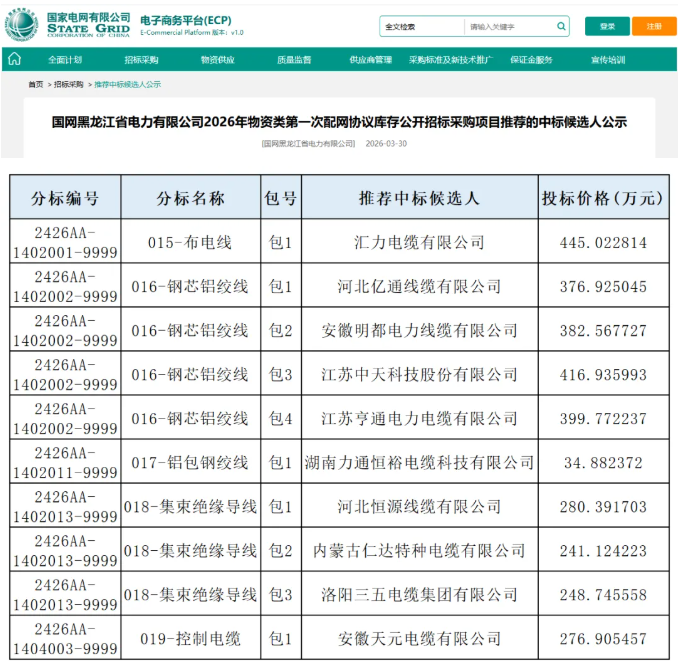
Task: Go to the 供应商管理 menu
Action: click(370, 60)
